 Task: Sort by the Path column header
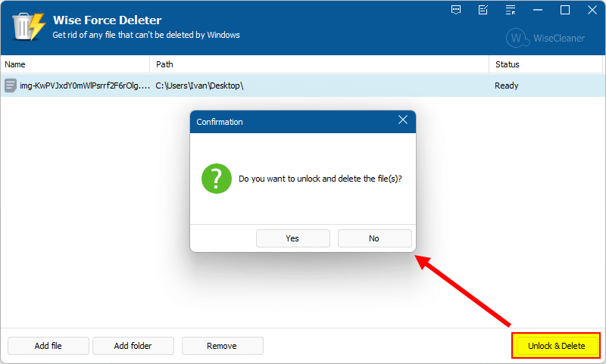(319, 64)
